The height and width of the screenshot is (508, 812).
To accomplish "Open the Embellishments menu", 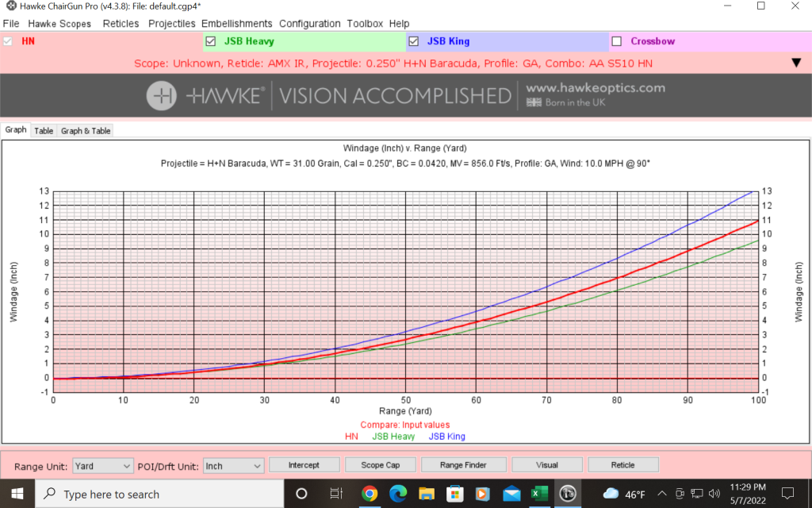I will pyautogui.click(x=236, y=24).
